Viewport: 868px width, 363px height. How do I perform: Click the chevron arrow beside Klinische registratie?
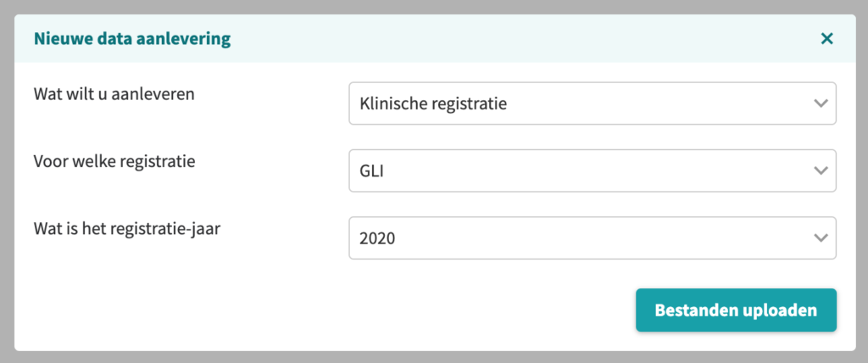[821, 103]
